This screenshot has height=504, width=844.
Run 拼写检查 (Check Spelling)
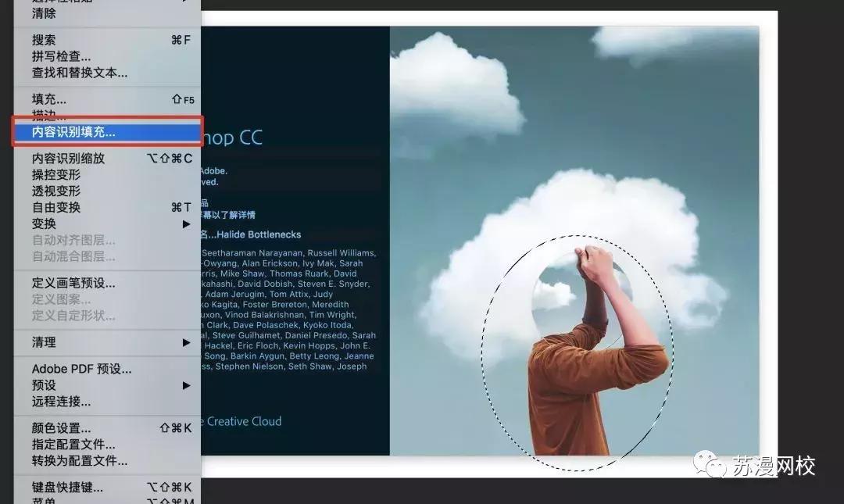pyautogui.click(x=53, y=55)
